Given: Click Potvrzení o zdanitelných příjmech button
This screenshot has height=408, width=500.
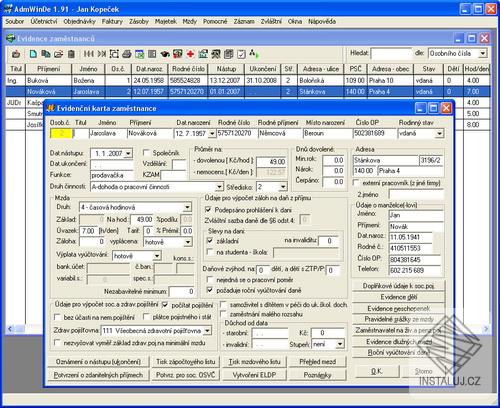Looking at the screenshot, I should click(98, 375).
